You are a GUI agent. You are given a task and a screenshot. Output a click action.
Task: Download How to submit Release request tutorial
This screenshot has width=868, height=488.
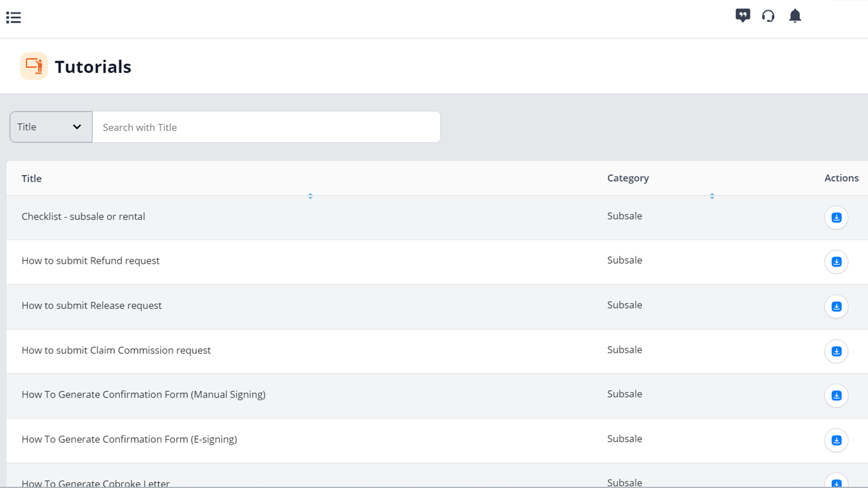[x=836, y=307]
